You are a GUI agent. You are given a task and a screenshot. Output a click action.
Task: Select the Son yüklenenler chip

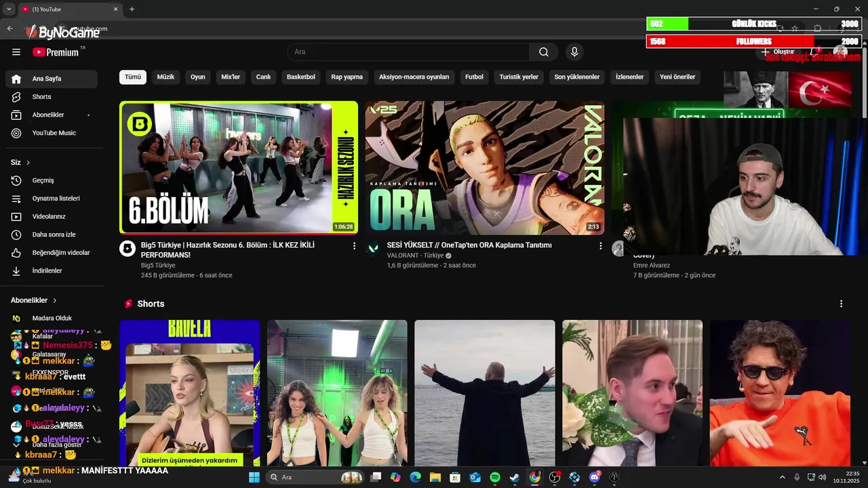pos(577,77)
